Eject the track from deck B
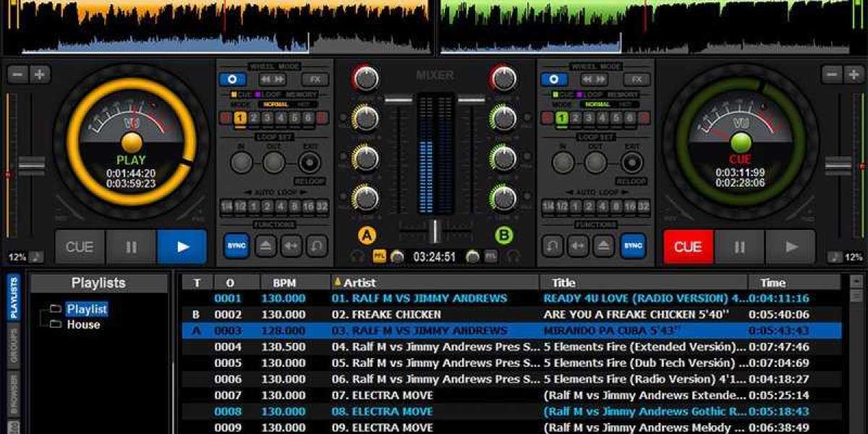 pos(604,246)
